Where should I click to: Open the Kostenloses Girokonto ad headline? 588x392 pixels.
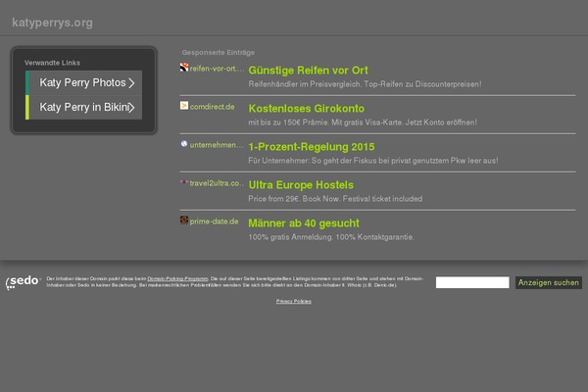click(307, 109)
